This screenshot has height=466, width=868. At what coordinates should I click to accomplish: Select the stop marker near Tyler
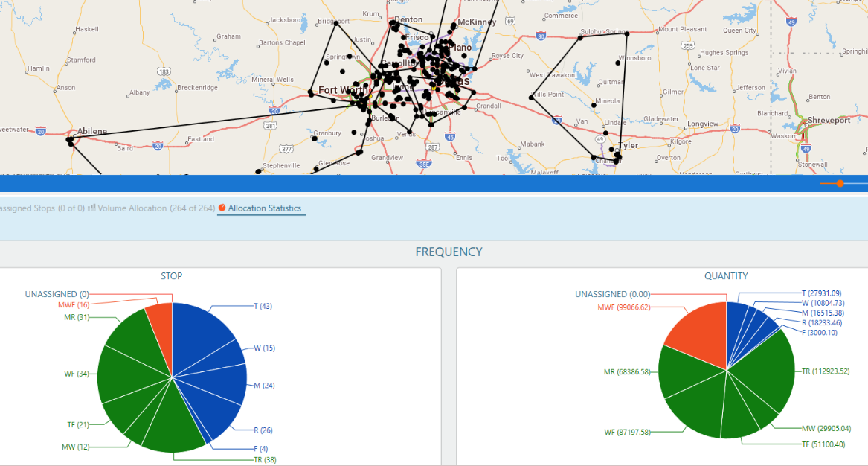click(611, 150)
